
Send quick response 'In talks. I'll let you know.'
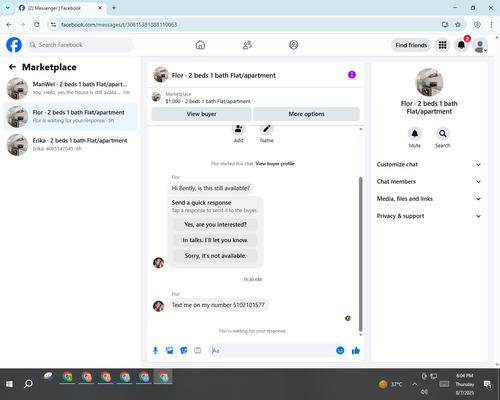point(215,240)
